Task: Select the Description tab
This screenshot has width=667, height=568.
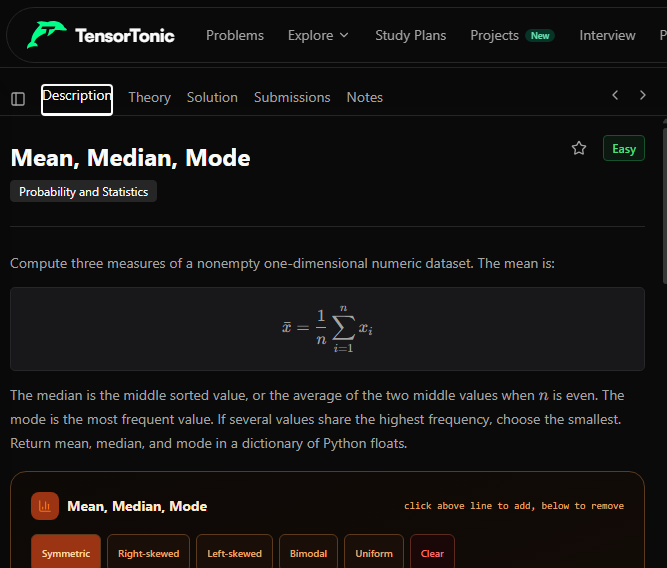Action: (x=77, y=100)
